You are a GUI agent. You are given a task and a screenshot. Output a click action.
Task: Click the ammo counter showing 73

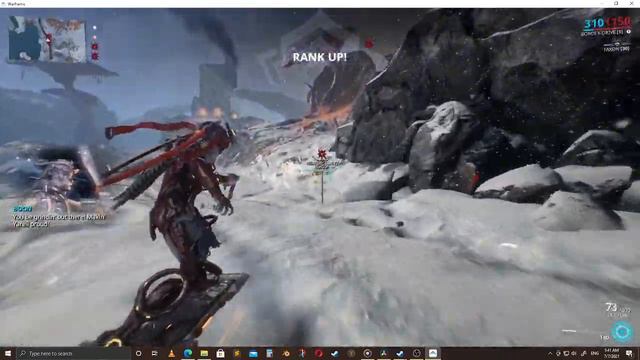point(611,307)
